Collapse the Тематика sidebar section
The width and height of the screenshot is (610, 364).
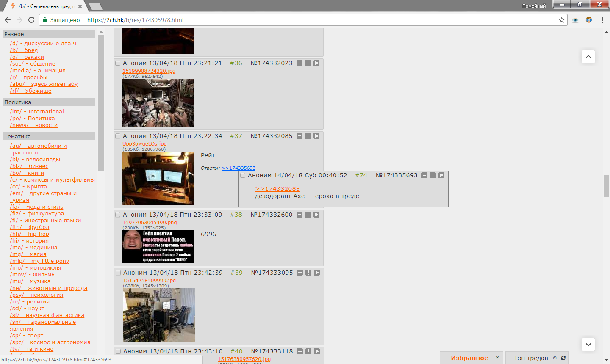point(49,136)
